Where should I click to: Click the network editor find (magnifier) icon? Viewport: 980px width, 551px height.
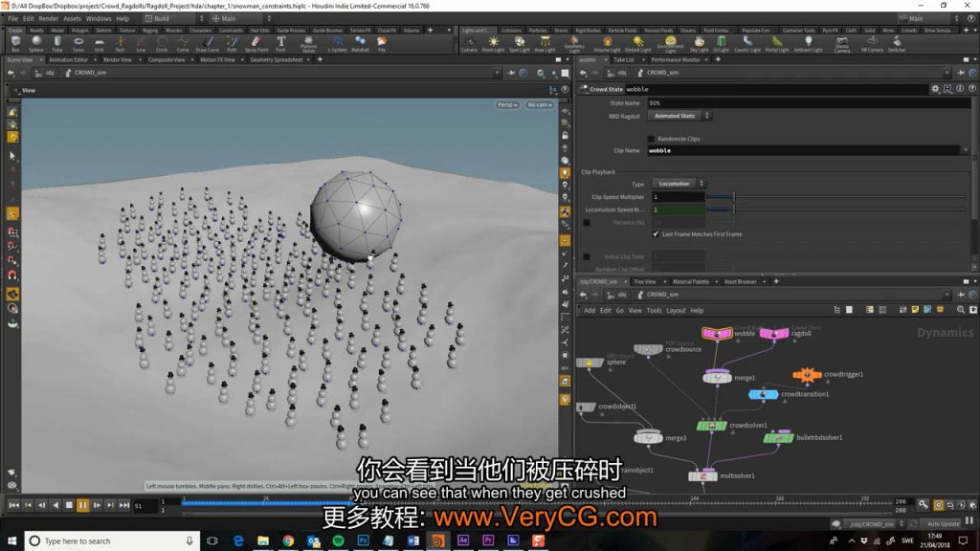click(x=961, y=310)
